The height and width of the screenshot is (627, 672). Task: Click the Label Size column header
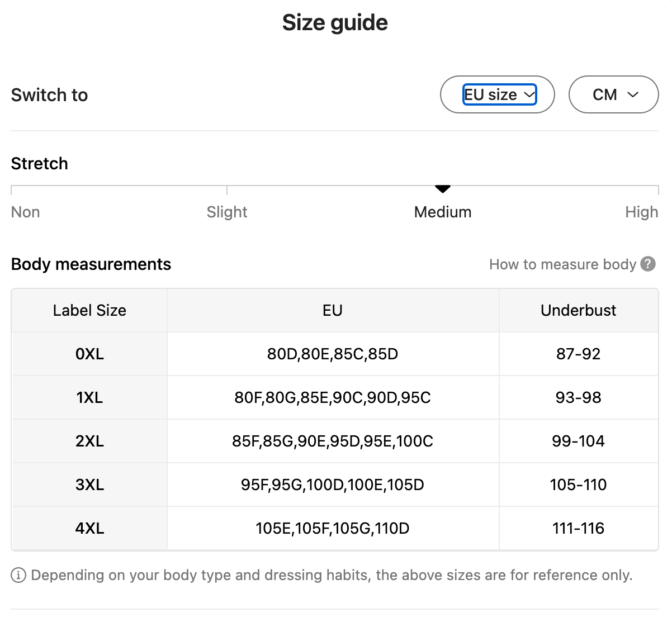89,311
